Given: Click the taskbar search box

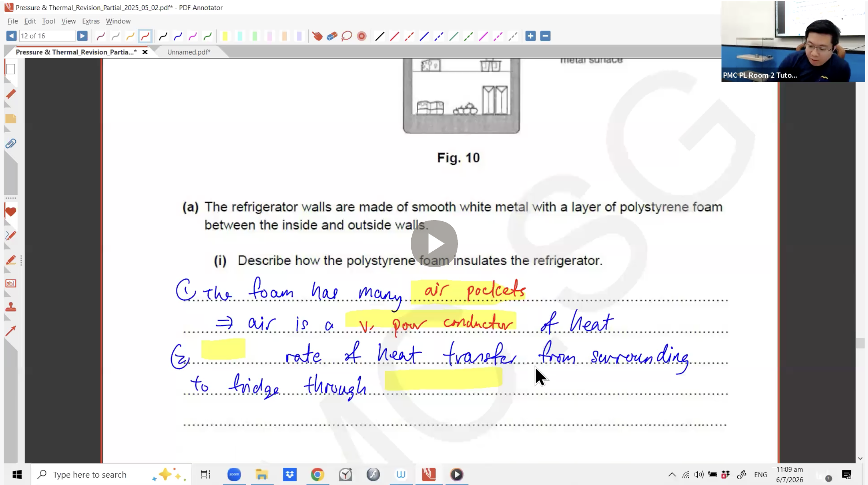Looking at the screenshot, I should pos(111,474).
